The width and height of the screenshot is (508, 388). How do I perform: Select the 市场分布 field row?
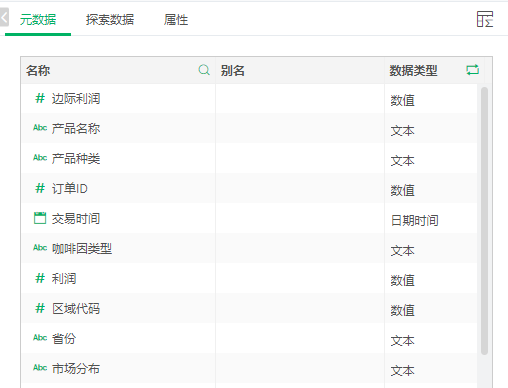[x=249, y=368]
